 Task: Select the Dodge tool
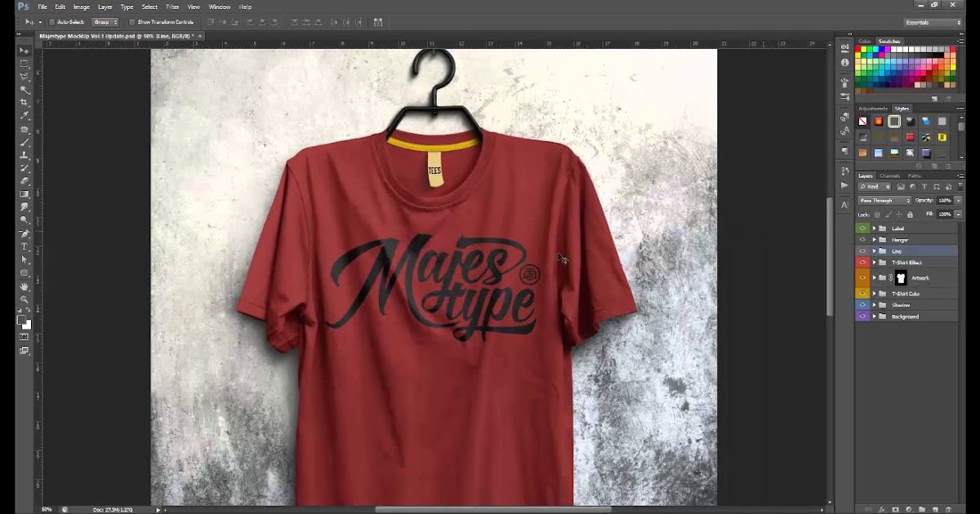coord(24,220)
